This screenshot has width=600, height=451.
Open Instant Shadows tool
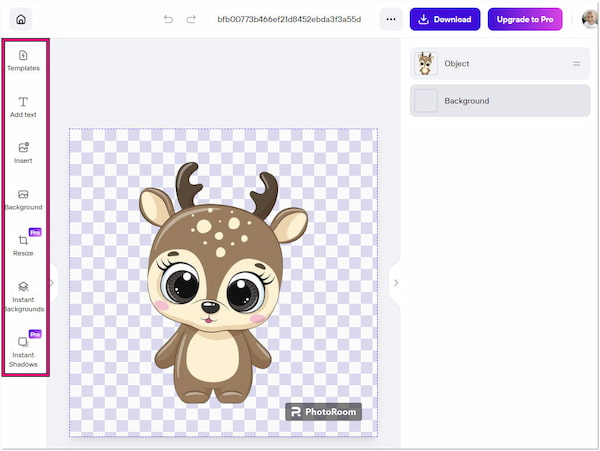coord(24,349)
